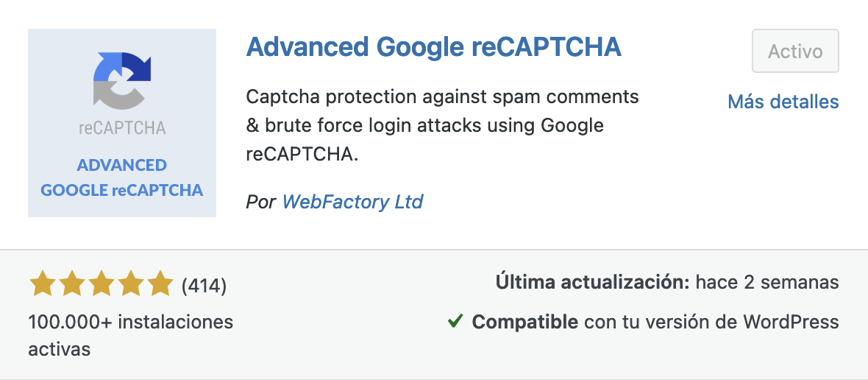
Task: Click the third gold rating star
Action: pyautogui.click(x=101, y=284)
